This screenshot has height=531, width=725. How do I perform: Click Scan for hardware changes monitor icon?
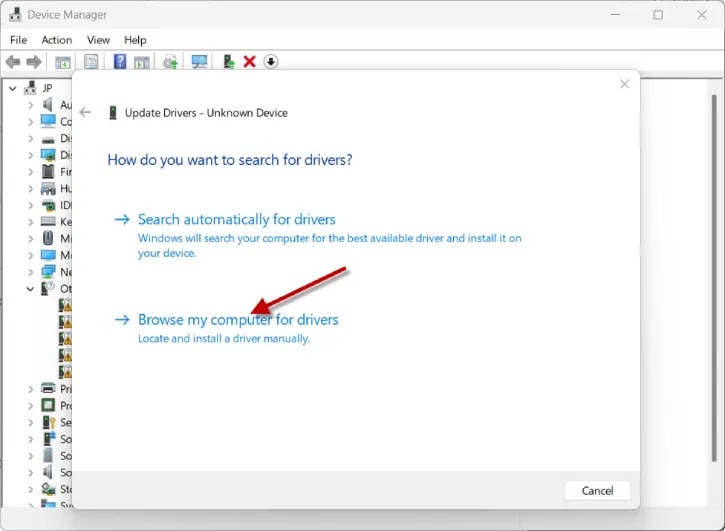click(199, 62)
